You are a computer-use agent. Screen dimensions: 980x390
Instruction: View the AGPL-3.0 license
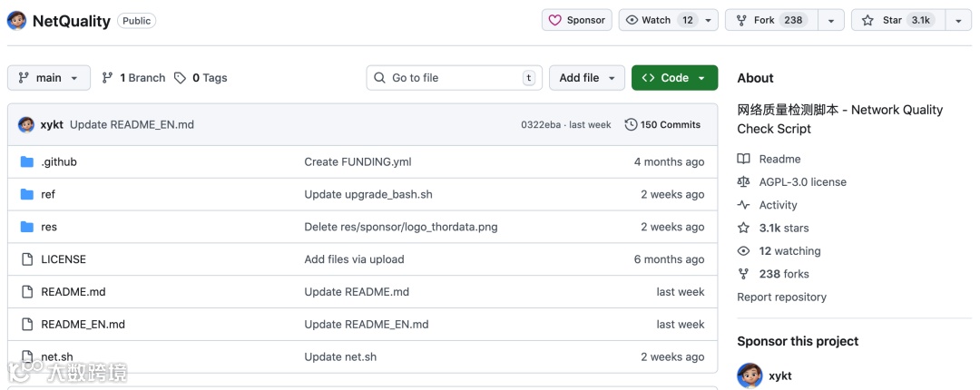click(x=802, y=181)
